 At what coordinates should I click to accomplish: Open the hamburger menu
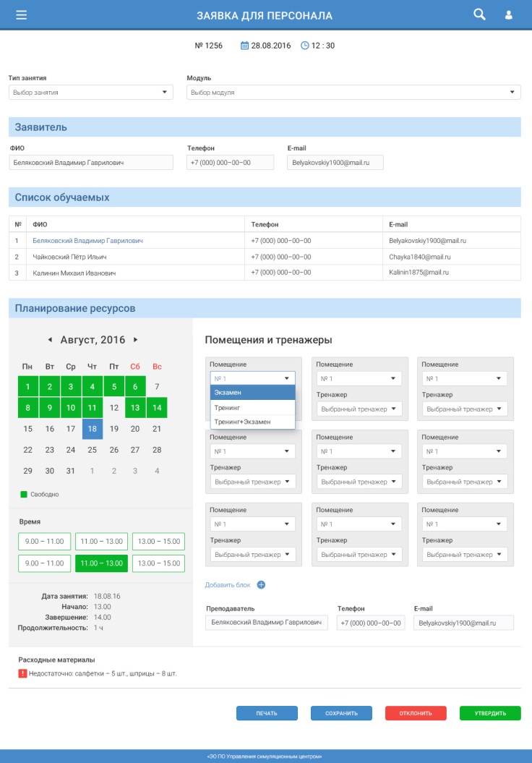pyautogui.click(x=21, y=14)
